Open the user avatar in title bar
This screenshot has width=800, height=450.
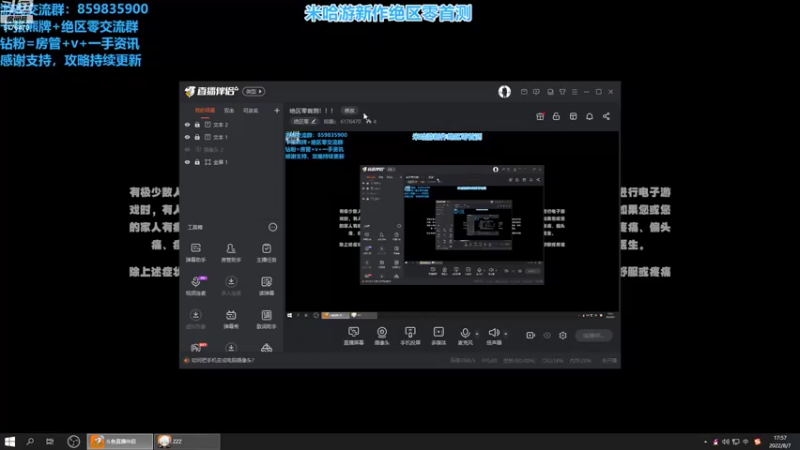click(504, 91)
